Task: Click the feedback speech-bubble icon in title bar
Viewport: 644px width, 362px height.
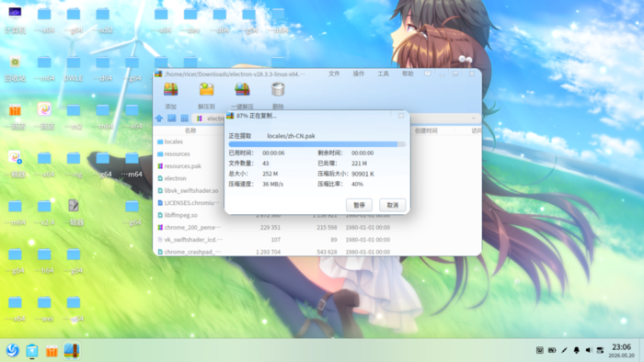Action: click(x=428, y=74)
